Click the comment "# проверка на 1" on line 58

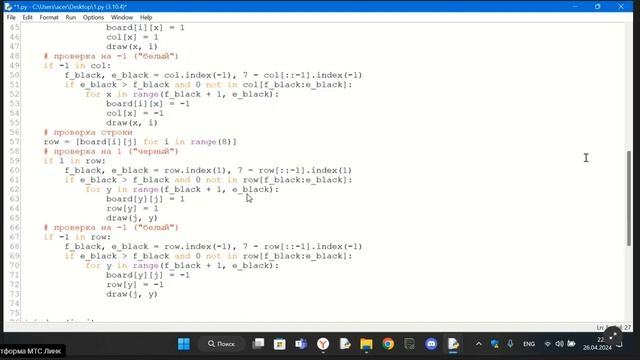111,151
